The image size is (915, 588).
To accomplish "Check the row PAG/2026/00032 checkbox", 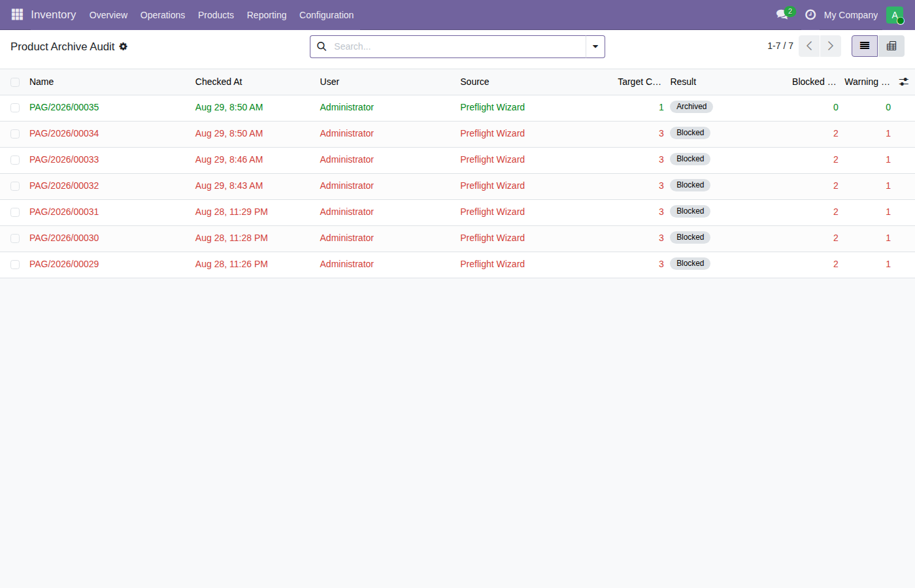I will click(x=15, y=186).
